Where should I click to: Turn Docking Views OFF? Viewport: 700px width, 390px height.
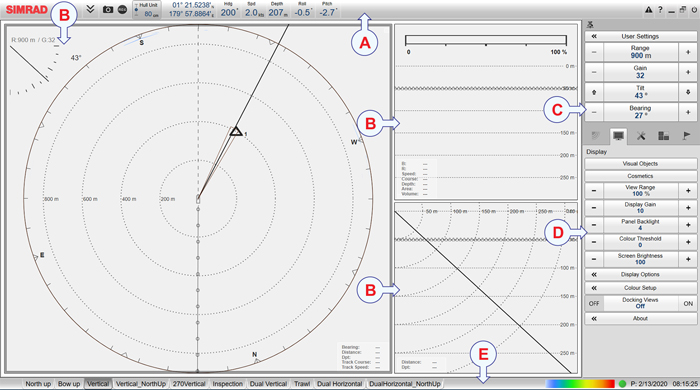coord(594,303)
